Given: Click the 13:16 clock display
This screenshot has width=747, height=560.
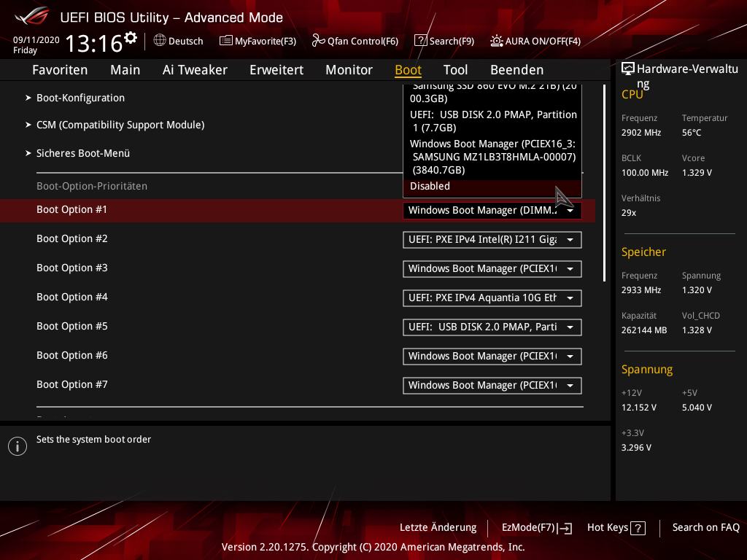Looking at the screenshot, I should (94, 43).
